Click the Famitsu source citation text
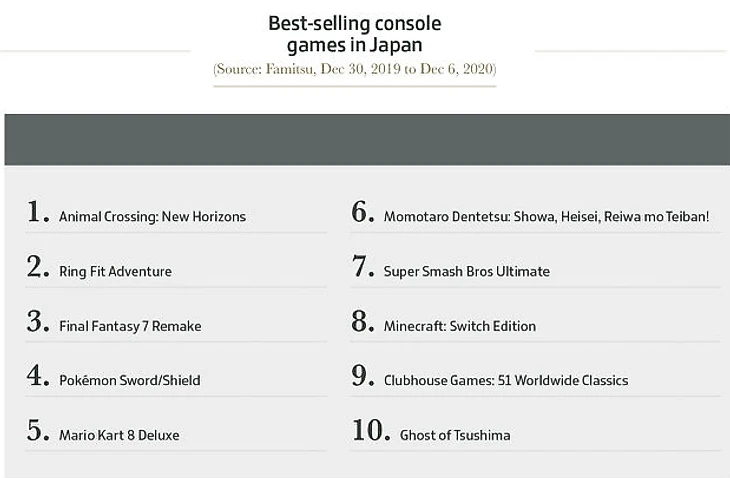Screen dimensions: 730x478 coord(354,70)
